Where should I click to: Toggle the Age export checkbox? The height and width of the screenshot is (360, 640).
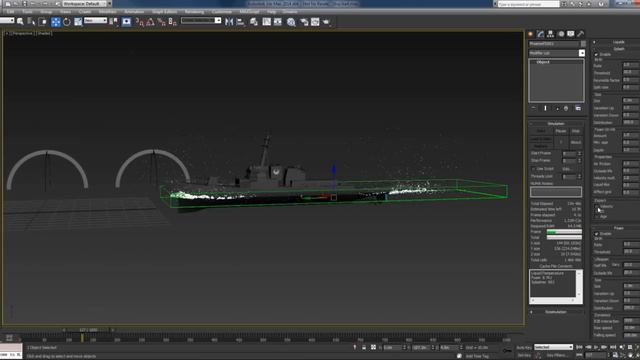click(x=596, y=216)
